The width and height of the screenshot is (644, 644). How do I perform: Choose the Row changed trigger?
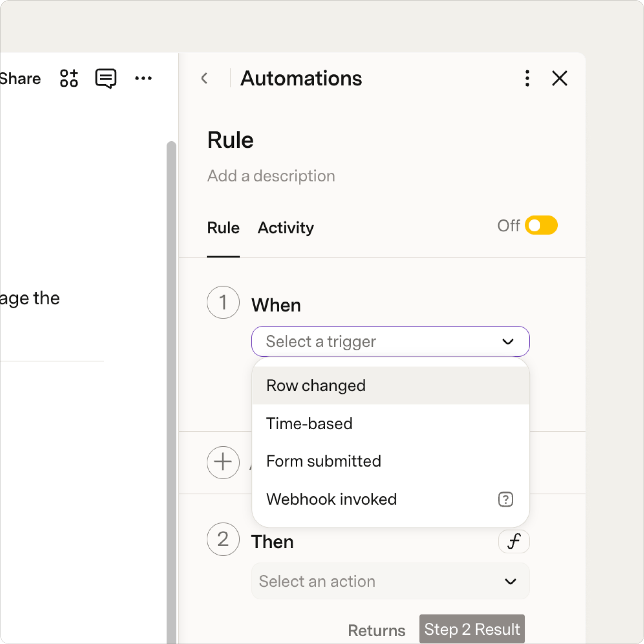(x=390, y=386)
